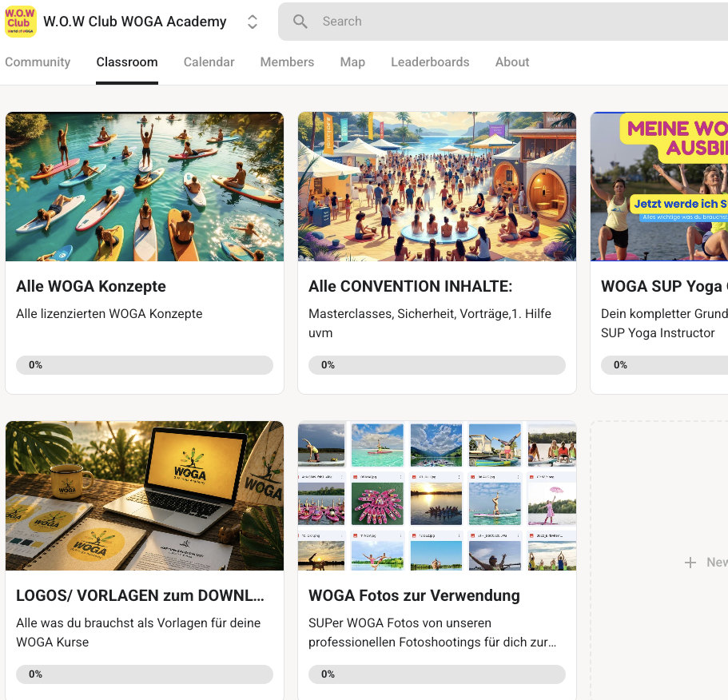Open the Map tab

pyautogui.click(x=352, y=62)
